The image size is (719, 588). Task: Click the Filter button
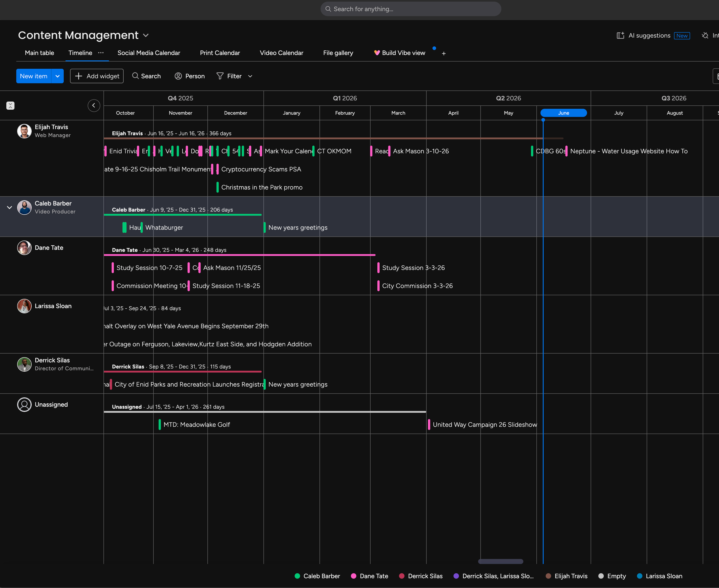click(x=229, y=76)
